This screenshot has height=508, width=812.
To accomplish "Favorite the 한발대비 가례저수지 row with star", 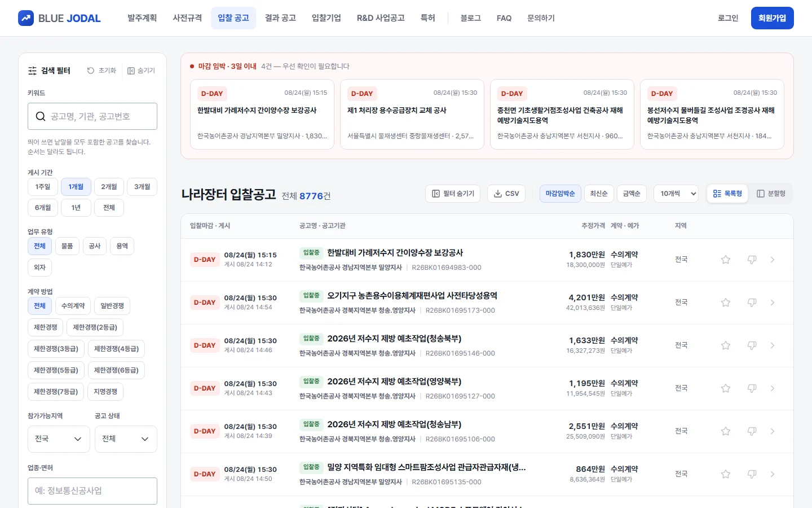I will click(x=726, y=260).
